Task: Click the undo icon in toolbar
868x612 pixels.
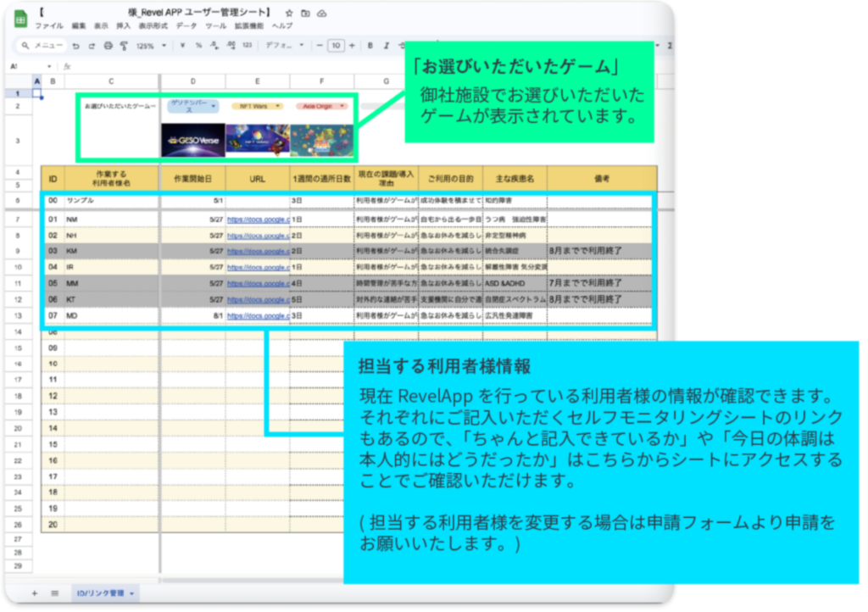Action: pos(77,46)
